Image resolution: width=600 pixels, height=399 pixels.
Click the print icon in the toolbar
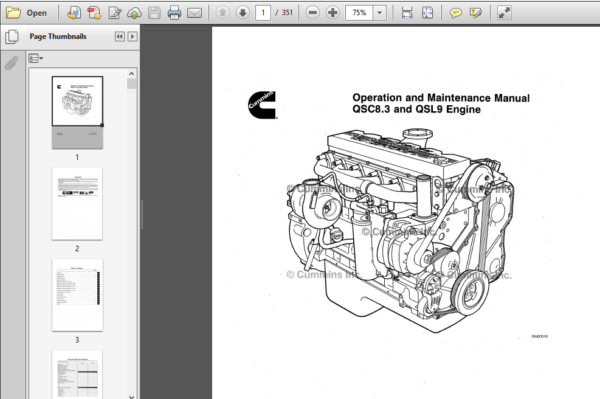(174, 13)
